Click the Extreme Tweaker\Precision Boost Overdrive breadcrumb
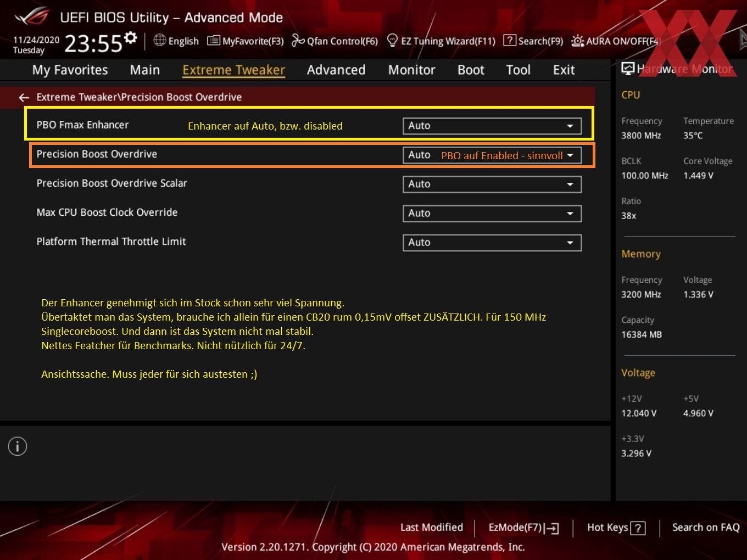The image size is (747, 560). [139, 97]
